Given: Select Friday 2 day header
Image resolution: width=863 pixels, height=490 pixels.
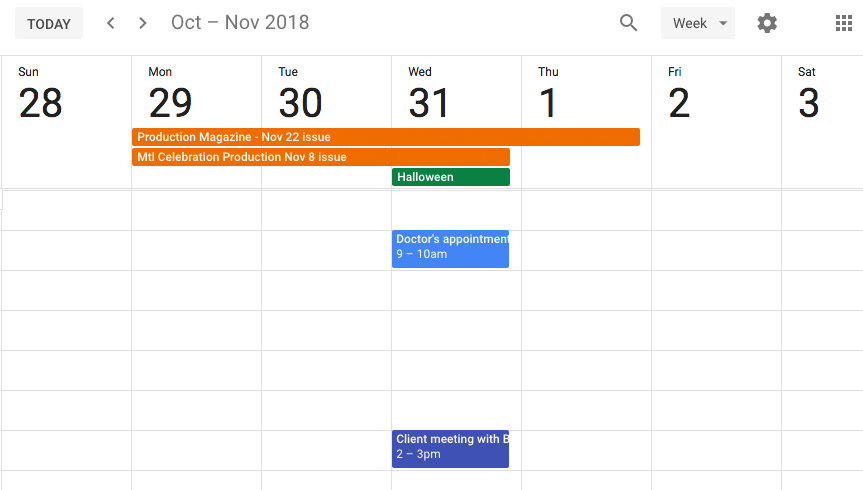Looking at the screenshot, I should [x=679, y=94].
